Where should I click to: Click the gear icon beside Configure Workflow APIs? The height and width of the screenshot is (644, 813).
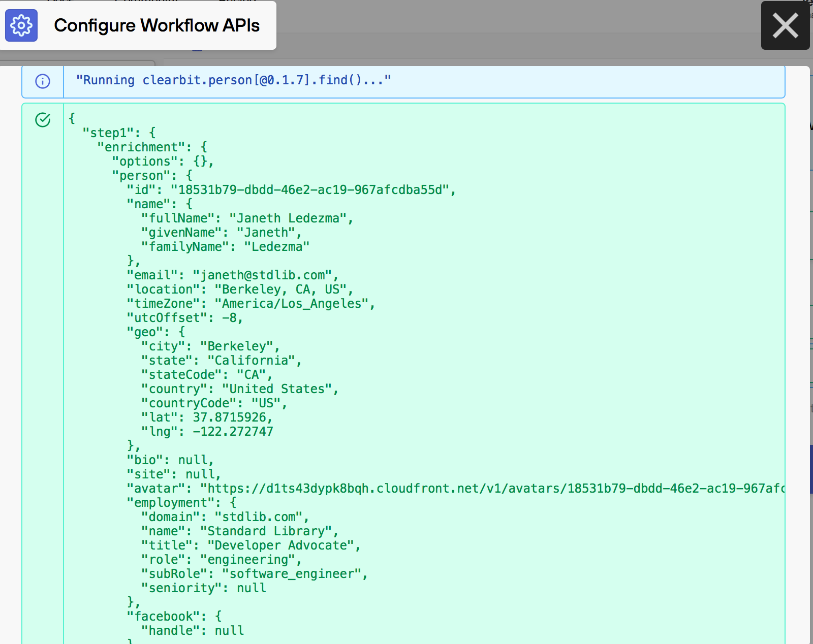[x=21, y=25]
